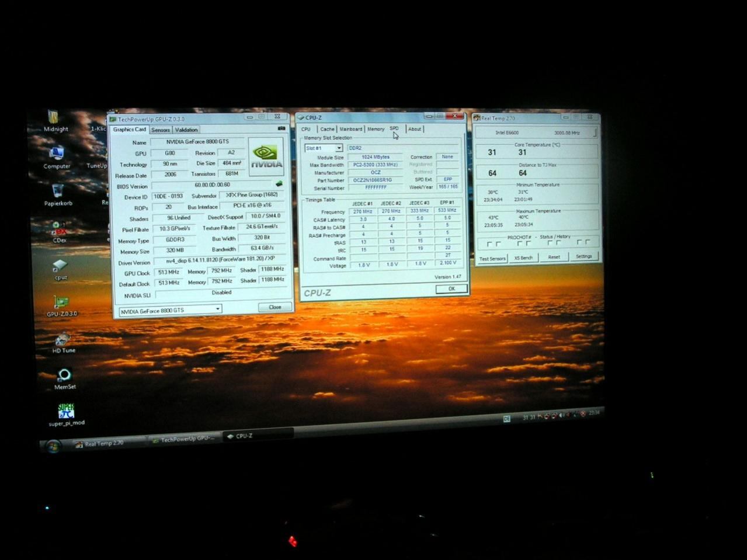Click the Max Bandwidth value PC2-5300 (333 MHz)
The height and width of the screenshot is (560, 747).
coord(375,165)
